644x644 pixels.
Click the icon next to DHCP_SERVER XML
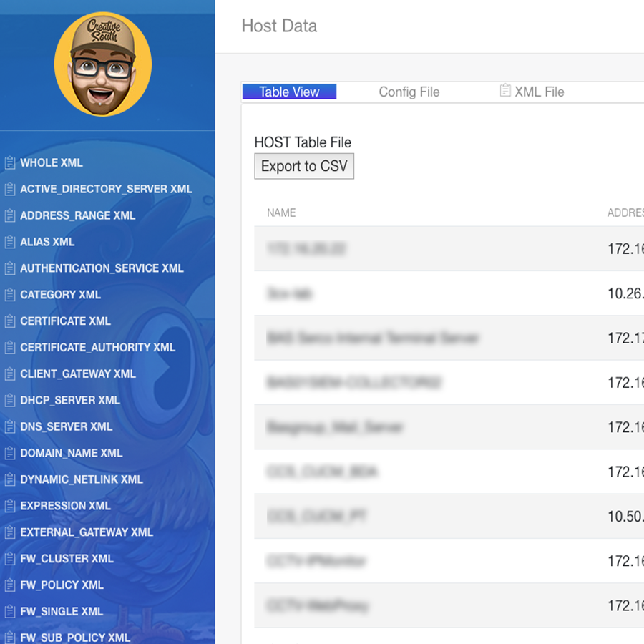(10, 401)
